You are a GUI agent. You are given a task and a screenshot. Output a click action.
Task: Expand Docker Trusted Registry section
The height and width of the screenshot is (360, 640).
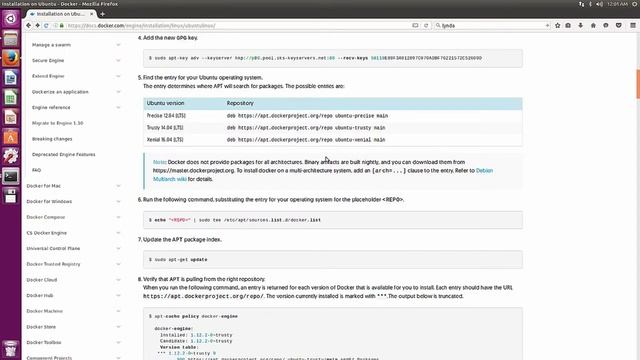118,264
